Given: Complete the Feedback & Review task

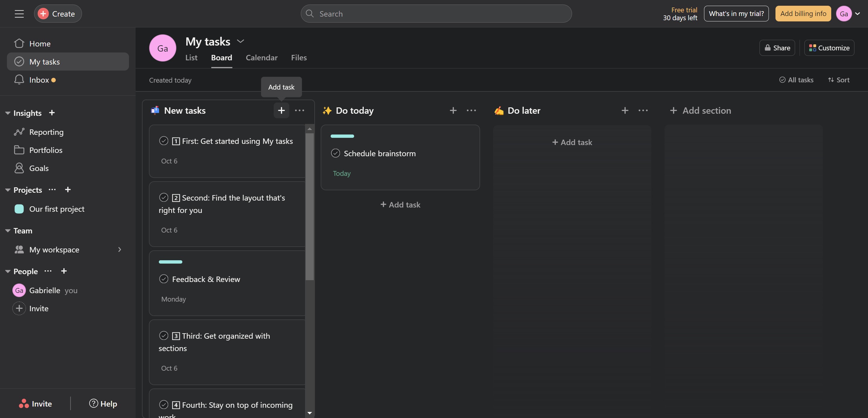Looking at the screenshot, I should tap(164, 279).
